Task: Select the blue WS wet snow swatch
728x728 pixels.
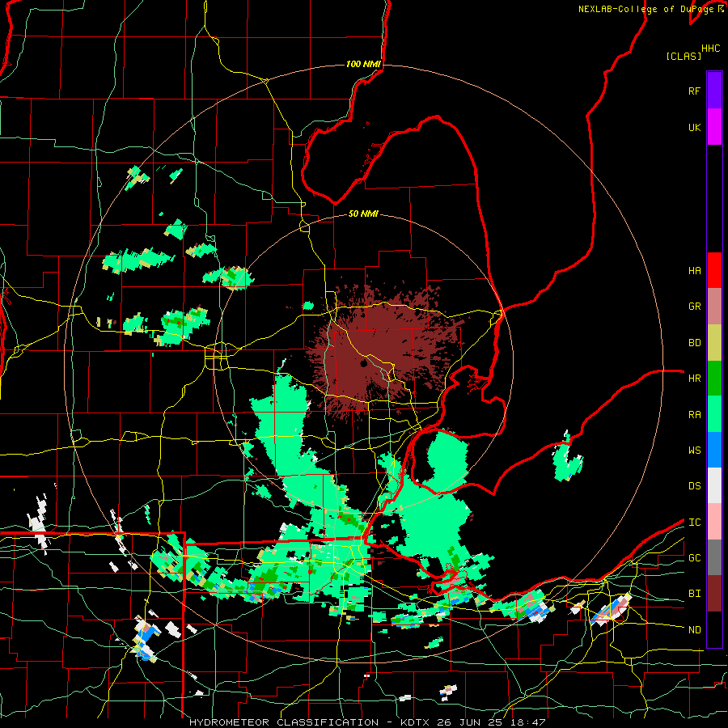Action: coord(714,450)
